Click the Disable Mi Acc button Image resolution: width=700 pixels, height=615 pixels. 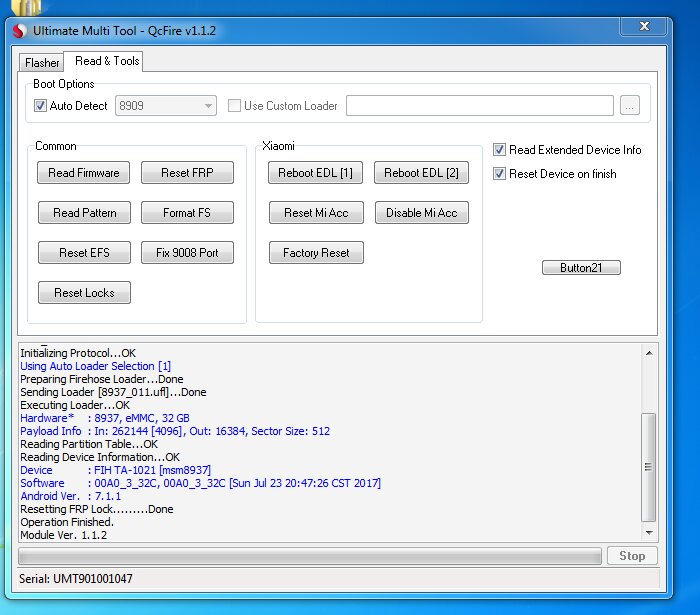click(421, 213)
